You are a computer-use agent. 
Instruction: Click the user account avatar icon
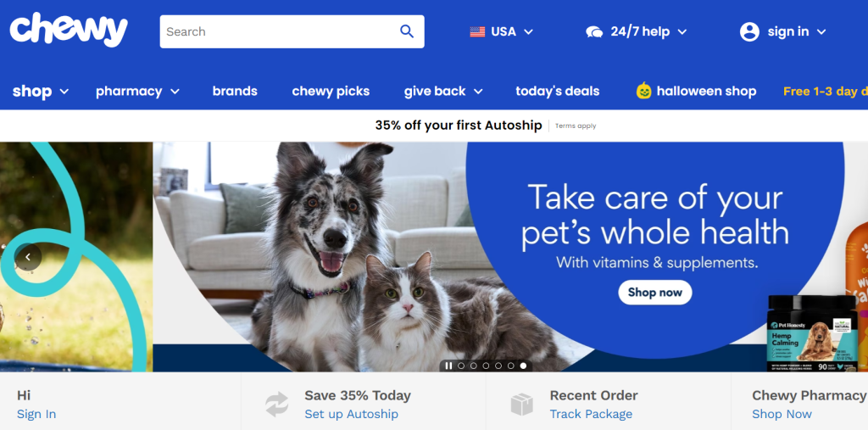point(749,31)
